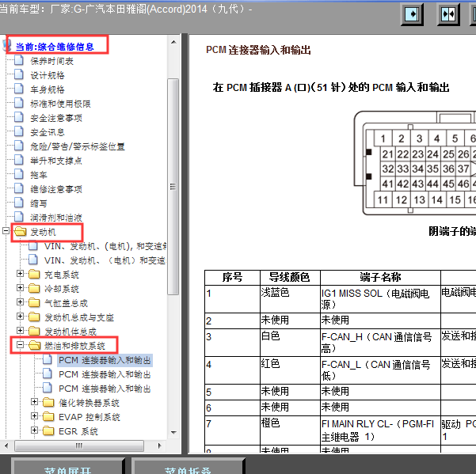Select 举升和支撑点 entry

[56, 161]
